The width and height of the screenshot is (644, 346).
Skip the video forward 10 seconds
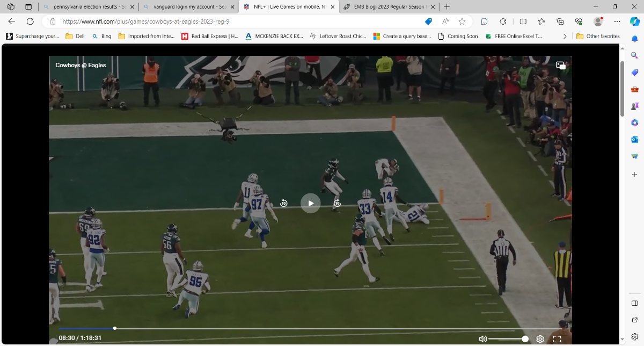click(337, 203)
